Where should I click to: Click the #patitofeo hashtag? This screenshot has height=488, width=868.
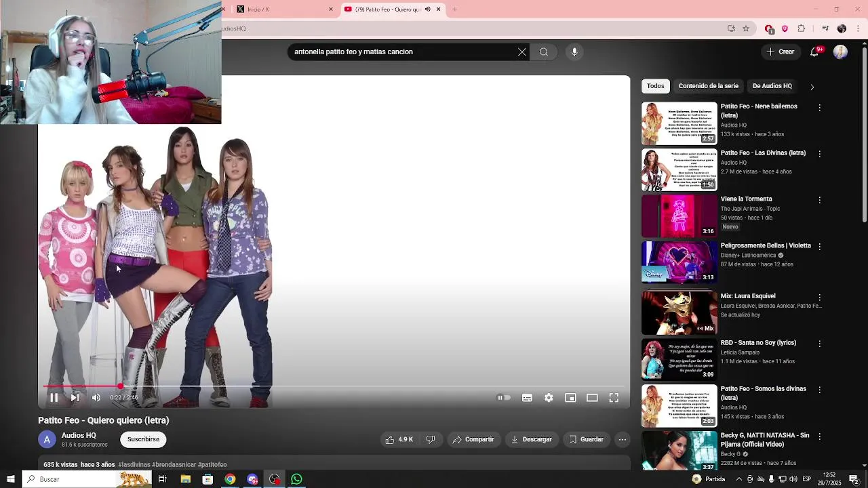(x=212, y=465)
